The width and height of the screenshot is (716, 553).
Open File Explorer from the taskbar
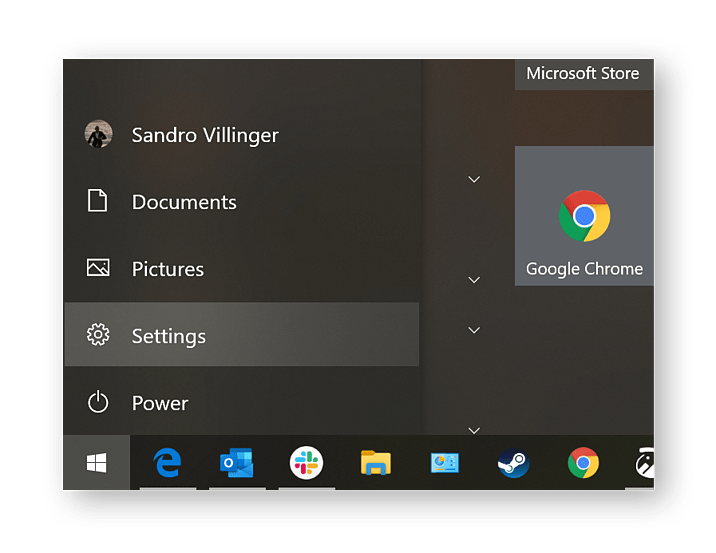click(376, 463)
